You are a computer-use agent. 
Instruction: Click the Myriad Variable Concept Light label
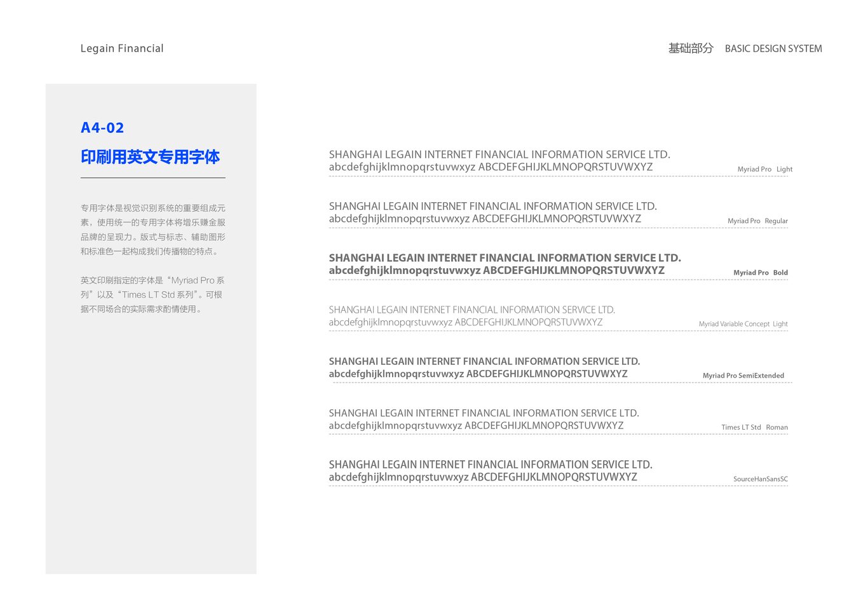tap(743, 324)
